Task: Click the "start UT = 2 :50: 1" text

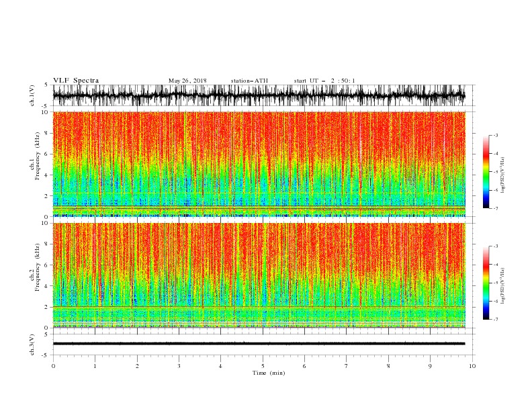Action: pos(324,81)
